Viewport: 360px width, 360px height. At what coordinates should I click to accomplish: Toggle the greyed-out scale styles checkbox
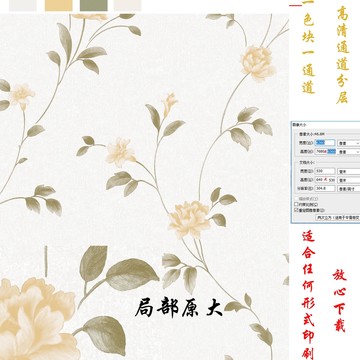(296, 199)
